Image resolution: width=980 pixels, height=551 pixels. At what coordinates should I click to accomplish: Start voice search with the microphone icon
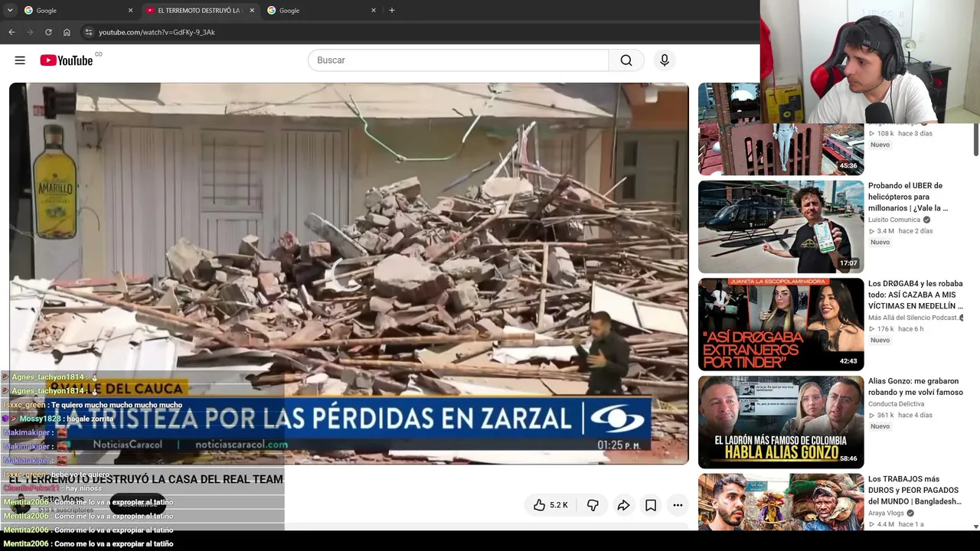tap(665, 60)
